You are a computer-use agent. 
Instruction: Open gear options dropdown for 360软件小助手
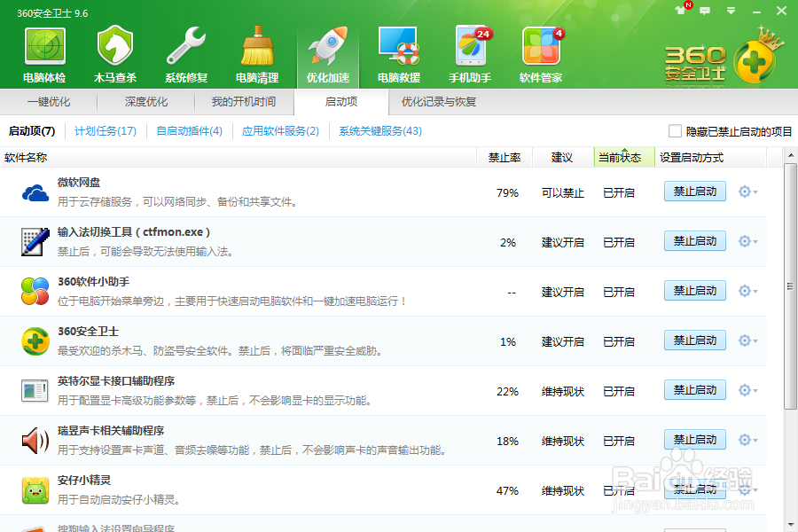(747, 291)
